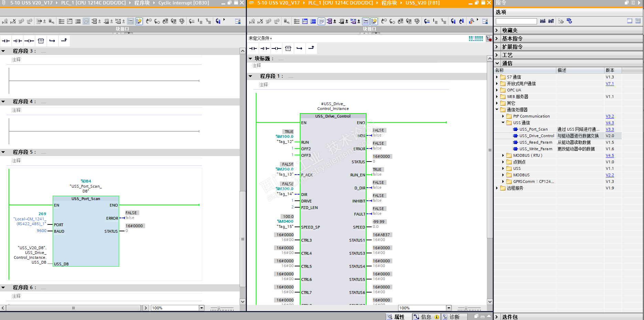The image size is (644, 320).
Task: Insert an empty box in OB30
Action: coord(41,41)
